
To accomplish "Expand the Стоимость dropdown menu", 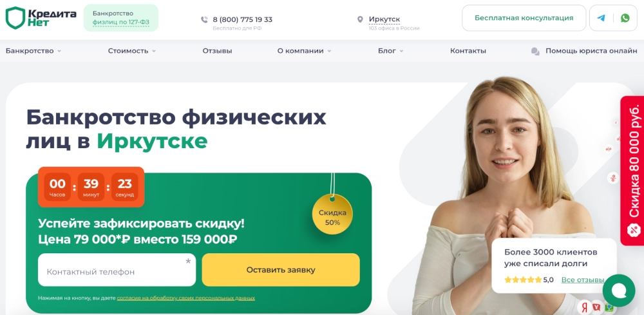I will pyautogui.click(x=132, y=51).
